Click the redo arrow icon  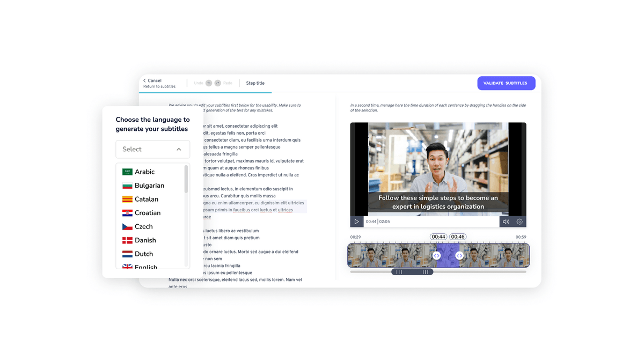217,83
